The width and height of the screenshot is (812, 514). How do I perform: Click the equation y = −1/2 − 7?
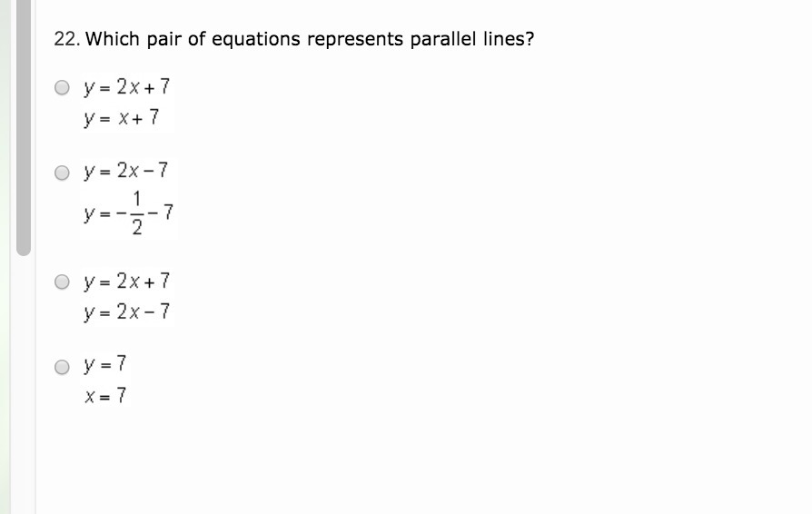128,213
